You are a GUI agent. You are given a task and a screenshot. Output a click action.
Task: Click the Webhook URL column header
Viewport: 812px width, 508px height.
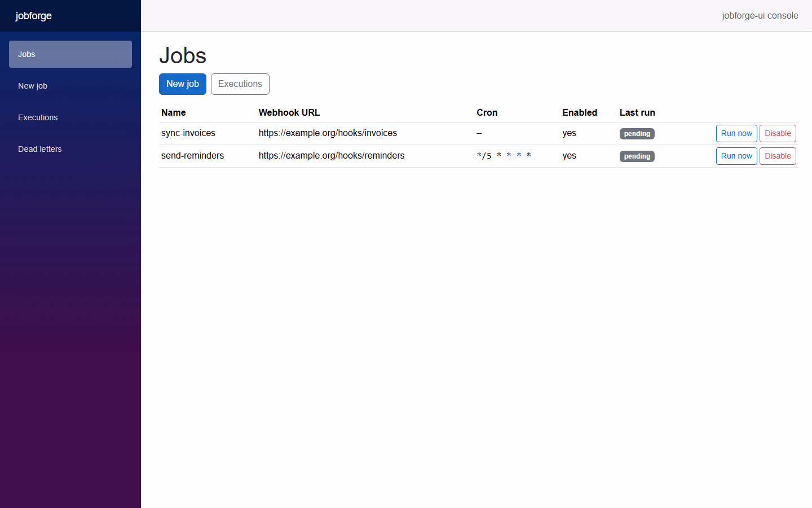289,112
